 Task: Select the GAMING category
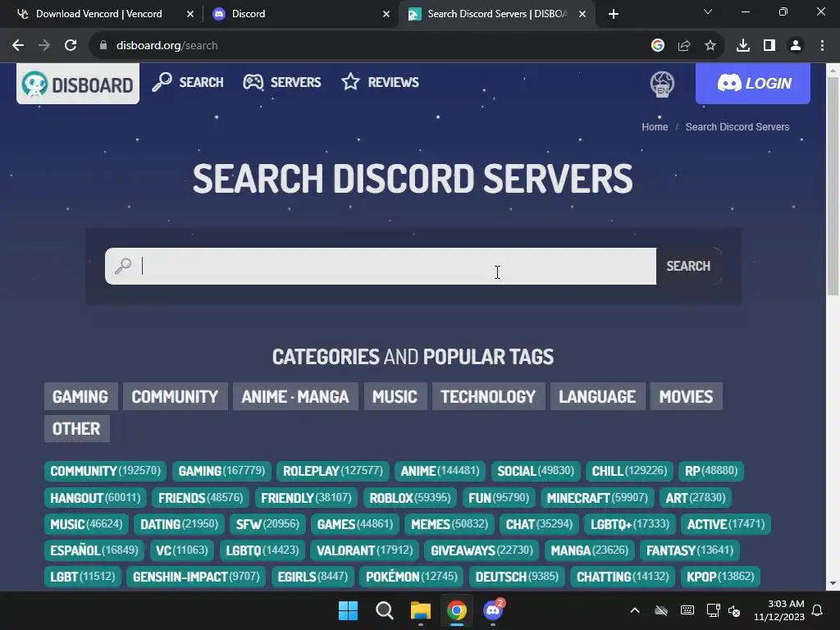tap(80, 396)
